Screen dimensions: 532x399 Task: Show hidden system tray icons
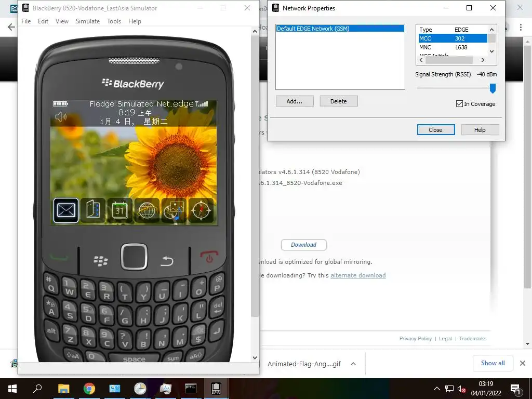point(436,389)
